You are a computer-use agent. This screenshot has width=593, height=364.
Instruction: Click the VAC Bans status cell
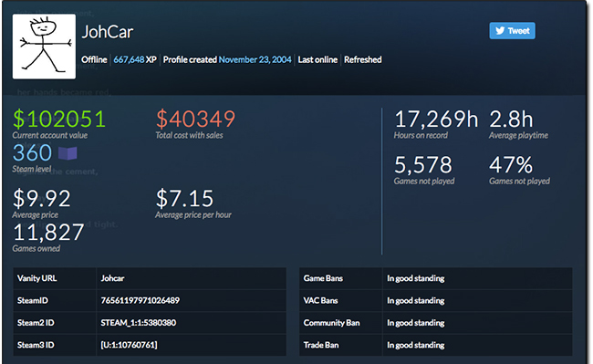pos(477,300)
